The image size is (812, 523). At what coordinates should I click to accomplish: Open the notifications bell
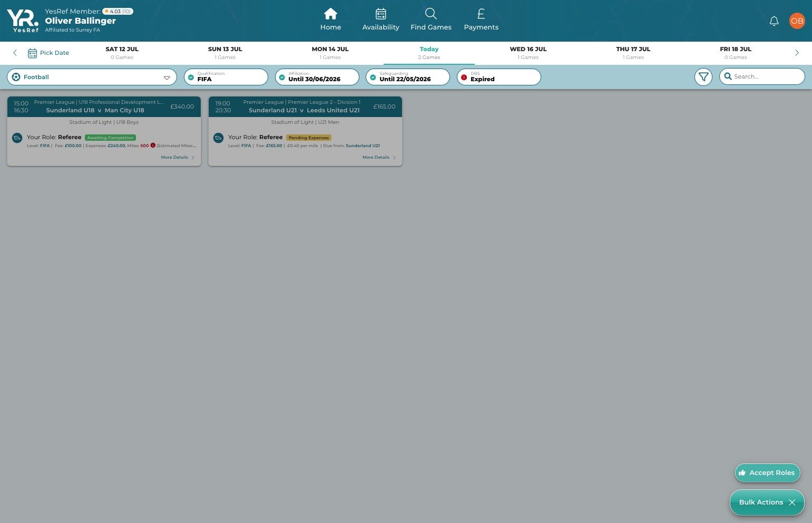(x=774, y=21)
